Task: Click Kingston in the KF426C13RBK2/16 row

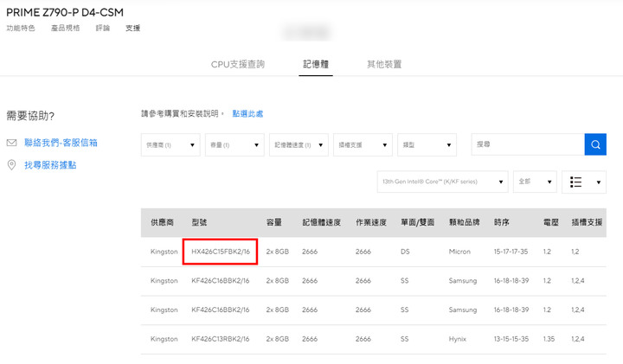Action: point(164,339)
